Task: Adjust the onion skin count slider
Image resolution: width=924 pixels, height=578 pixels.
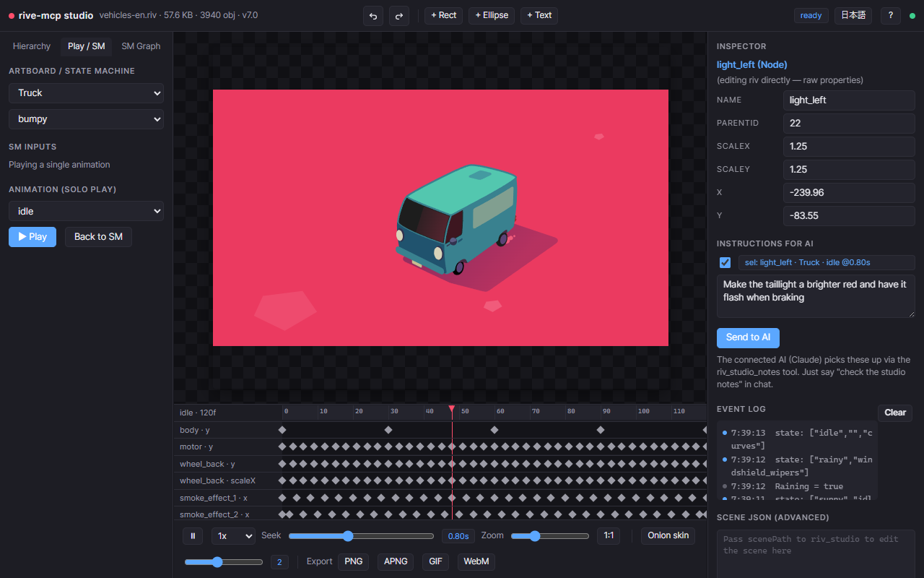Action: (x=224, y=561)
